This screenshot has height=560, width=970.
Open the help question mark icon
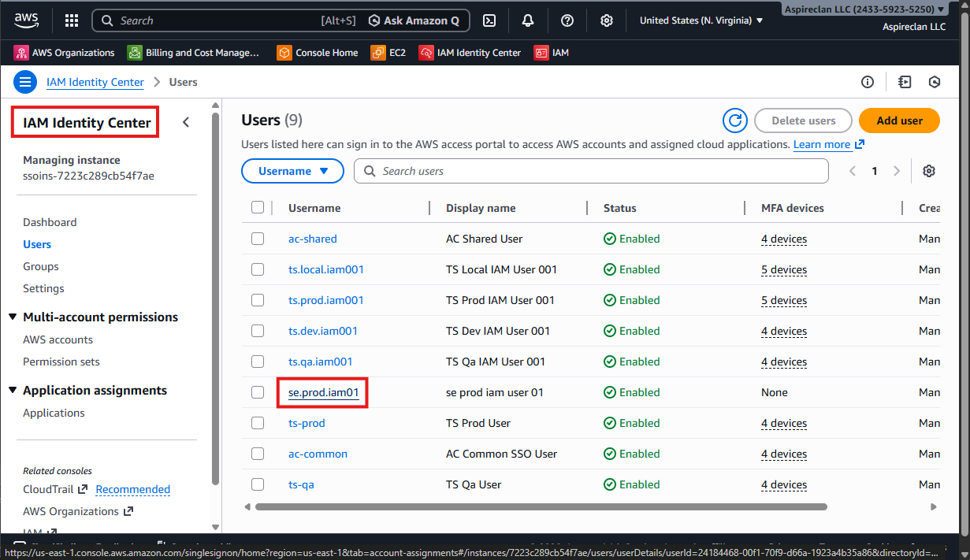[567, 20]
